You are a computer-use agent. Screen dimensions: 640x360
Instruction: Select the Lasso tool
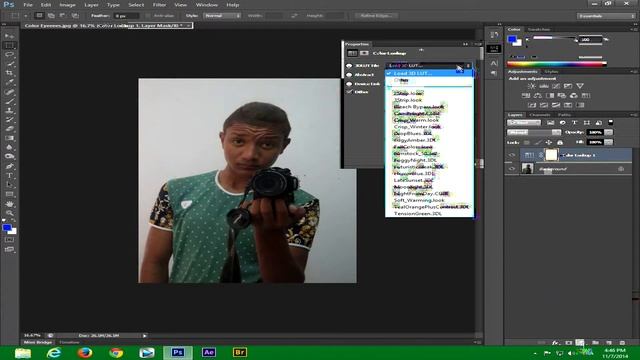9,55
